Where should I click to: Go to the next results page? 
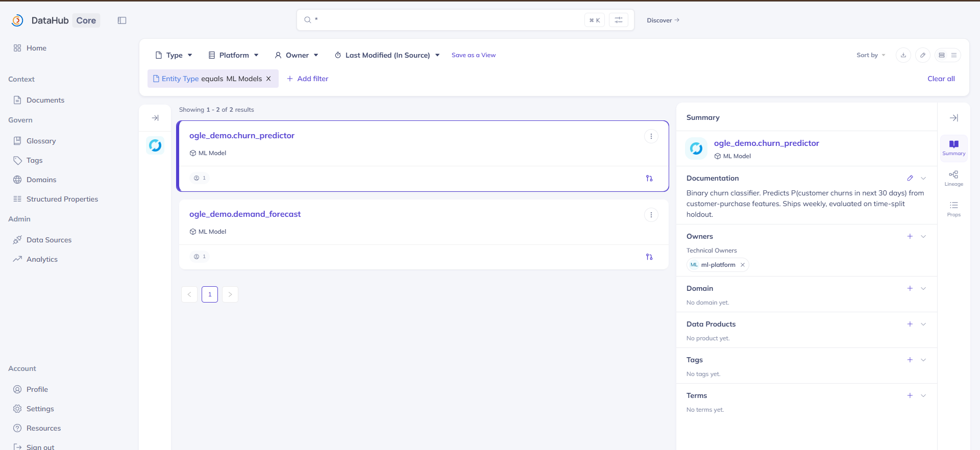(x=230, y=294)
